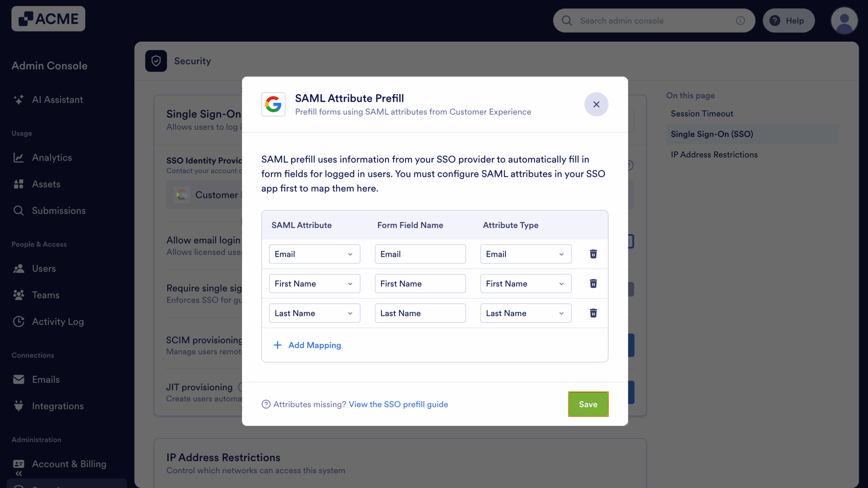The width and height of the screenshot is (868, 488).
Task: Open Analytics from the sidebar
Action: pos(52,157)
